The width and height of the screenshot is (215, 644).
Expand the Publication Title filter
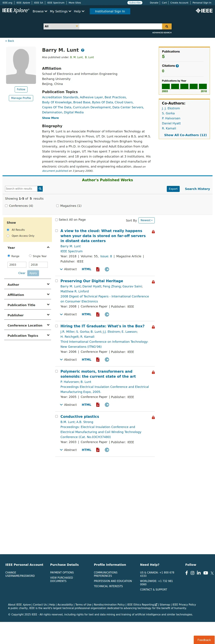[48, 305]
